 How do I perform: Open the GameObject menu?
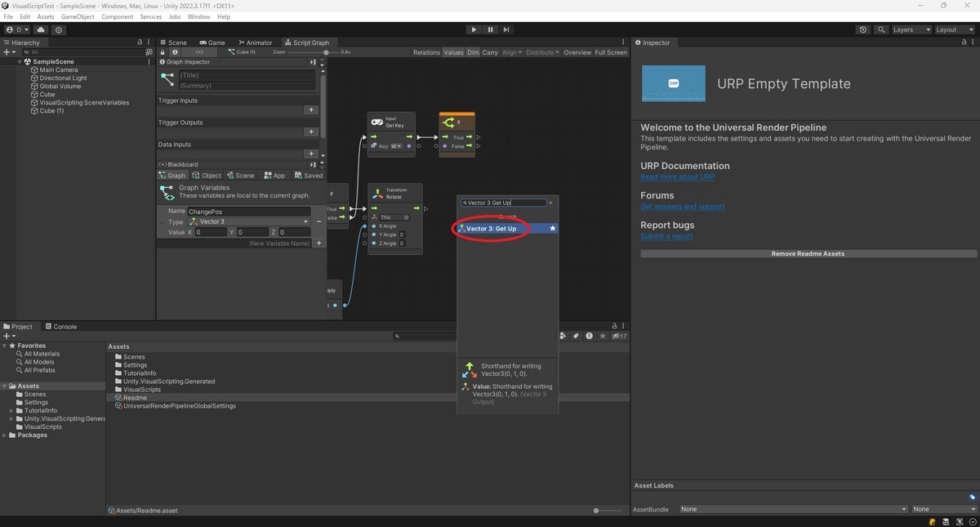[x=77, y=16]
